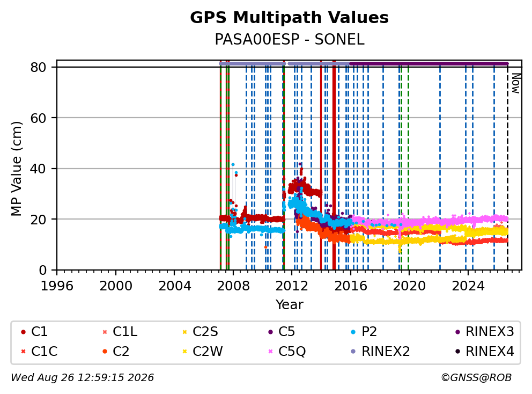532x394 pixels.
Task: Select the C2S legend label
Action: click(205, 332)
